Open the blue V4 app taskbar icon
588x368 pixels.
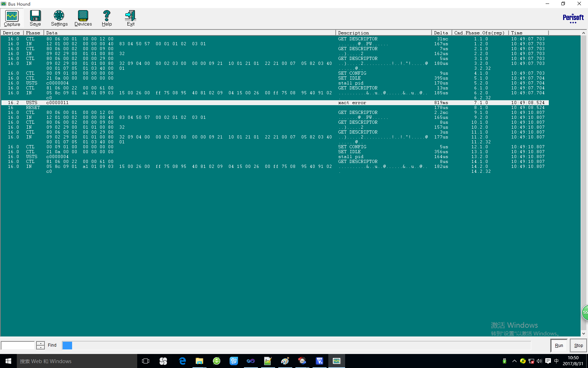tap(319, 361)
